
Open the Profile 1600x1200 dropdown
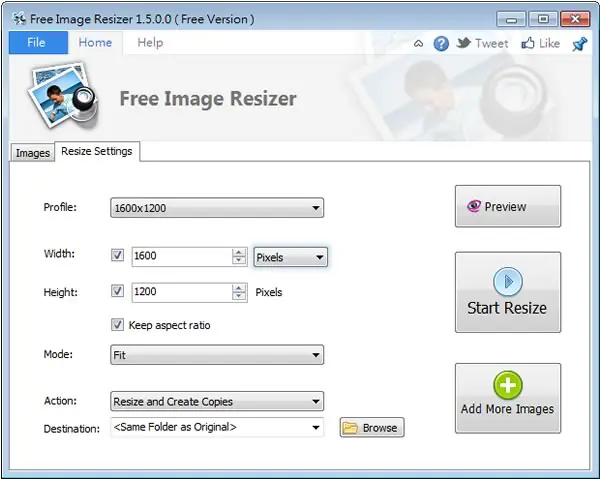click(217, 208)
